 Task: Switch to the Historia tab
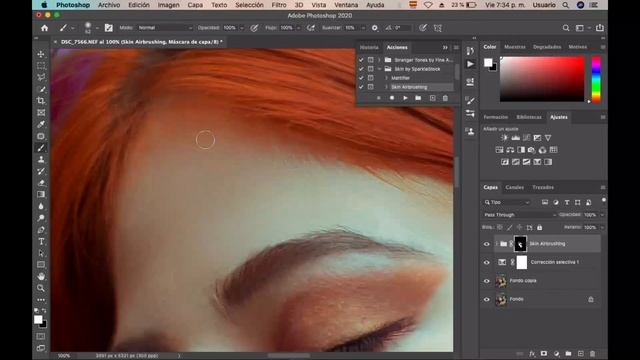pos(369,47)
